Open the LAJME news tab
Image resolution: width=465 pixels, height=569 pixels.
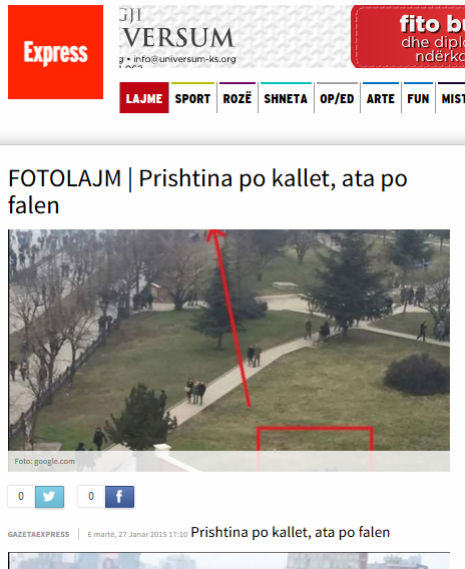[x=144, y=98]
